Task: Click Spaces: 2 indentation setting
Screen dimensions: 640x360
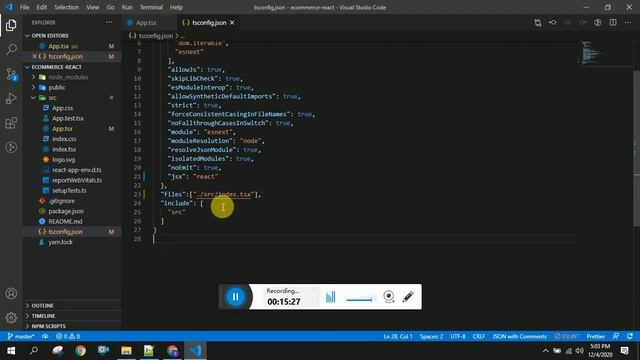Action: (x=431, y=336)
